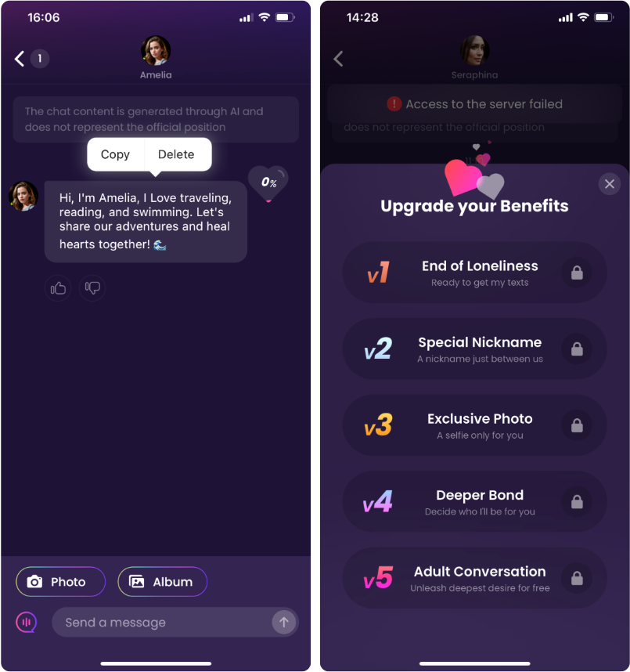This screenshot has height=672, width=630.
Task: Tap the thumbs down icon under Amelia's message
Action: [x=92, y=288]
